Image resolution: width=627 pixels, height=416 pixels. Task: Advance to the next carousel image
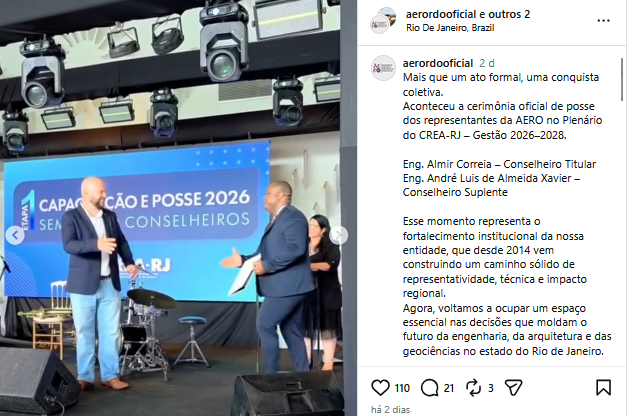pos(339,235)
